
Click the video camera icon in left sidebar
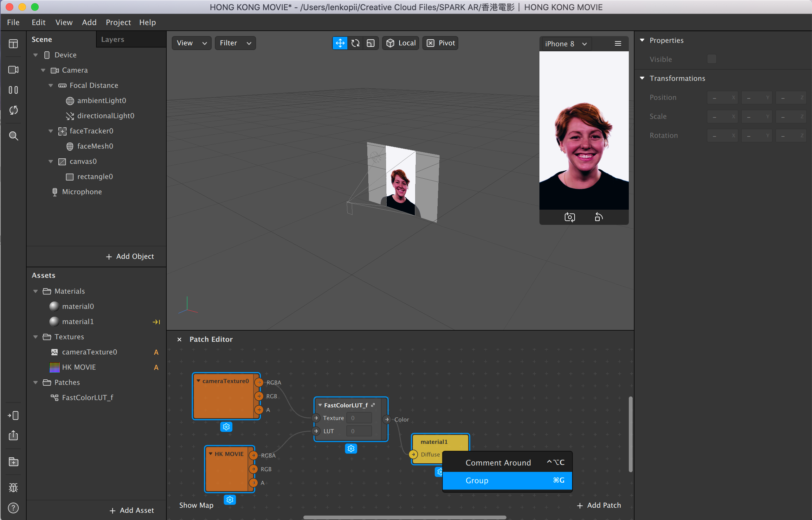(13, 70)
